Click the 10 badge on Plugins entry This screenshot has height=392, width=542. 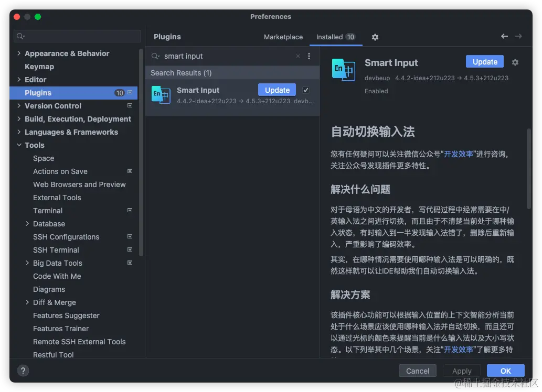(x=120, y=93)
